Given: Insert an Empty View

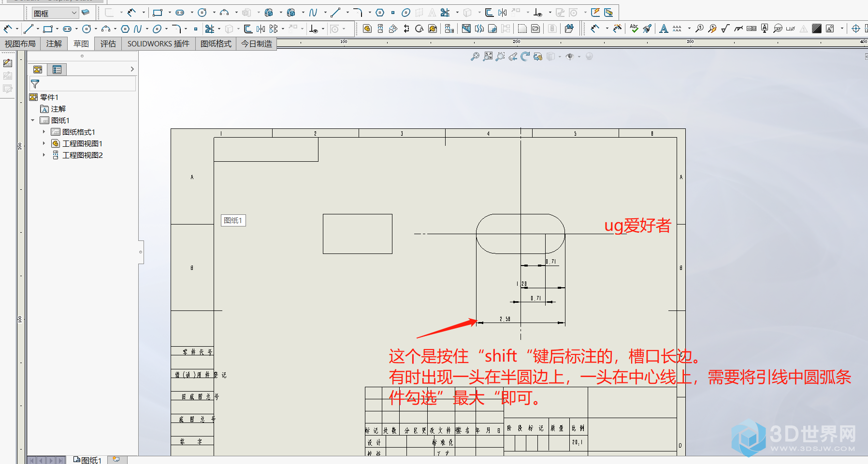Looking at the screenshot, I should tap(522, 29).
